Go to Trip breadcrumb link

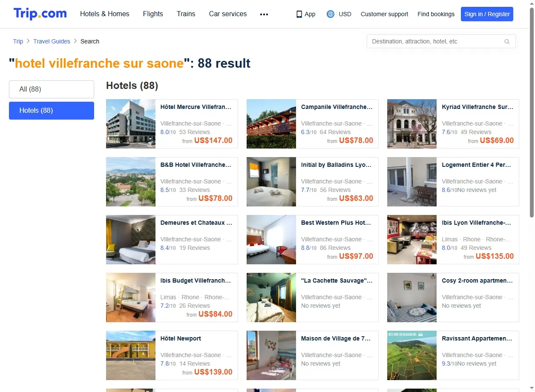(18, 41)
